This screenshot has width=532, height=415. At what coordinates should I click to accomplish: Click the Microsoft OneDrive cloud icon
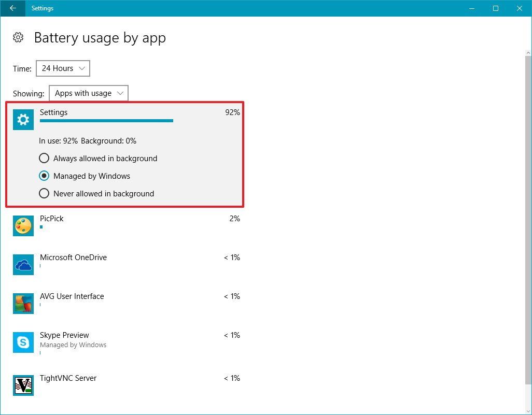[23, 265]
